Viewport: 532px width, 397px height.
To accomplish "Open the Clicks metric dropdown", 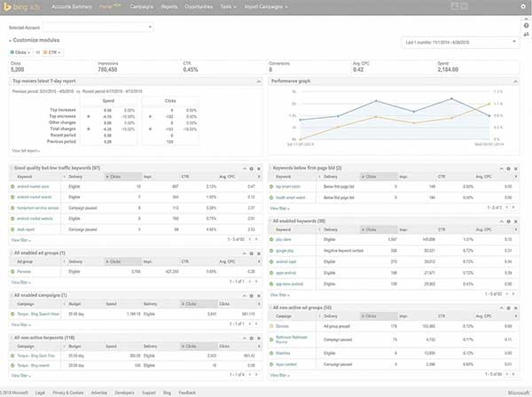I will tap(23, 53).
